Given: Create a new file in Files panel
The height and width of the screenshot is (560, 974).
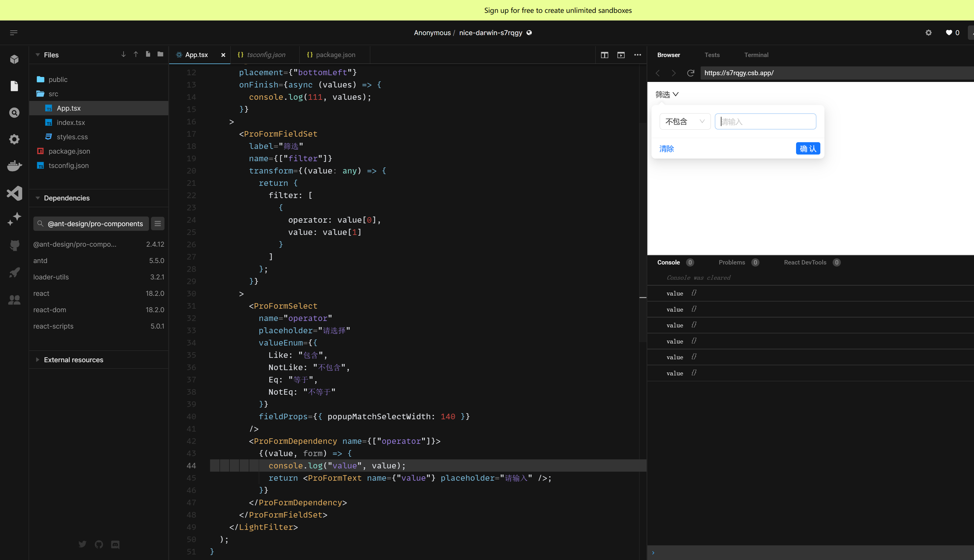Looking at the screenshot, I should pos(148,54).
